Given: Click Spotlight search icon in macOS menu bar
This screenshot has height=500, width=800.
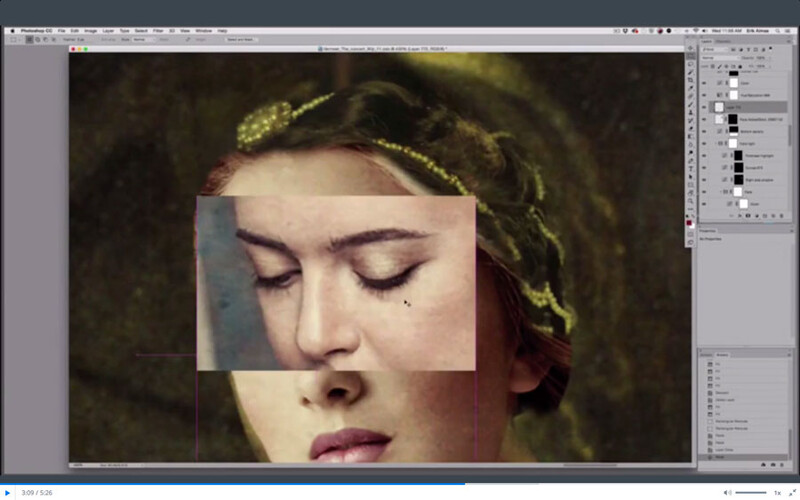Looking at the screenshot, I should pyautogui.click(x=778, y=31).
